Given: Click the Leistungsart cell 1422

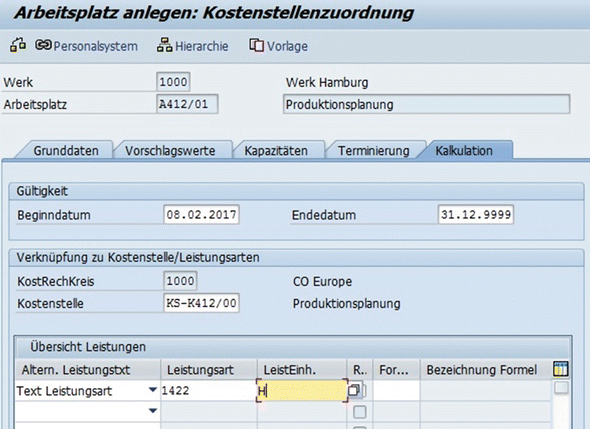Looking at the screenshot, I should tap(209, 391).
